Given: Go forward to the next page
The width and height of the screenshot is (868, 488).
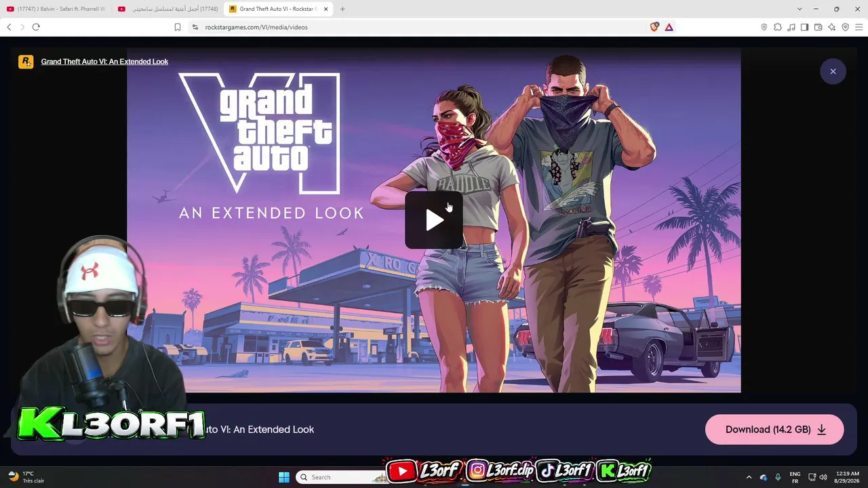Looking at the screenshot, I should 22,27.
